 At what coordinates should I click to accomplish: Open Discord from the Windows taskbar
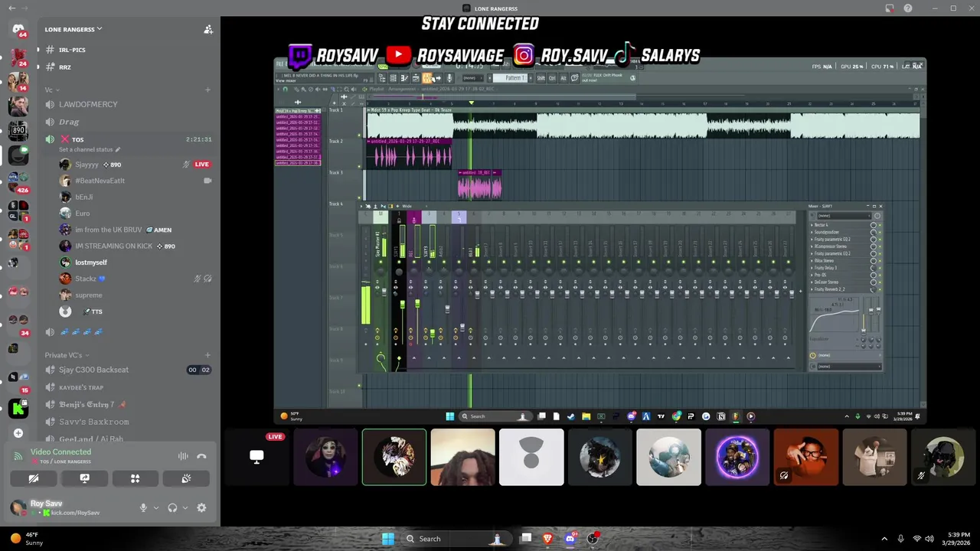click(570, 539)
